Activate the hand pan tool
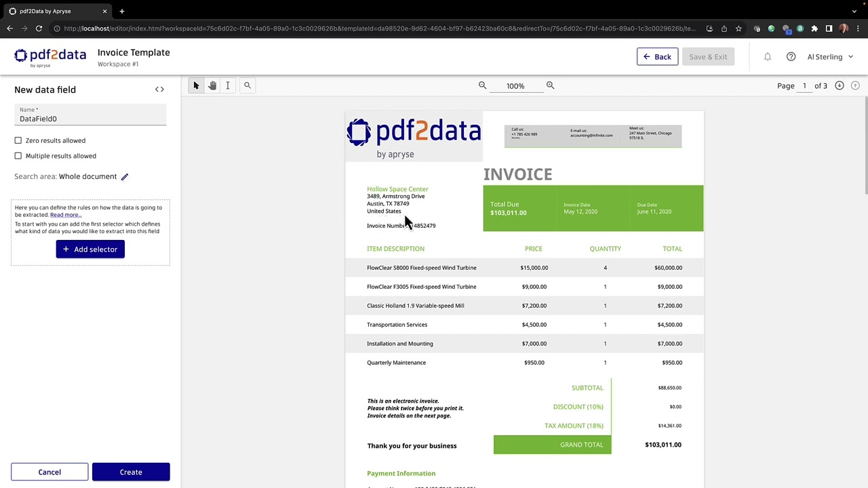 pos(212,85)
